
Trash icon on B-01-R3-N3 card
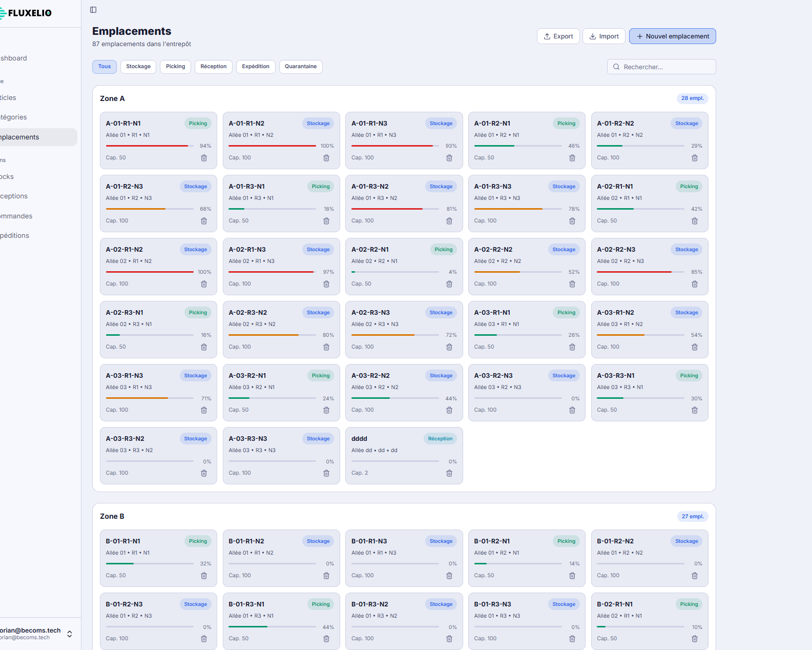[572, 639]
